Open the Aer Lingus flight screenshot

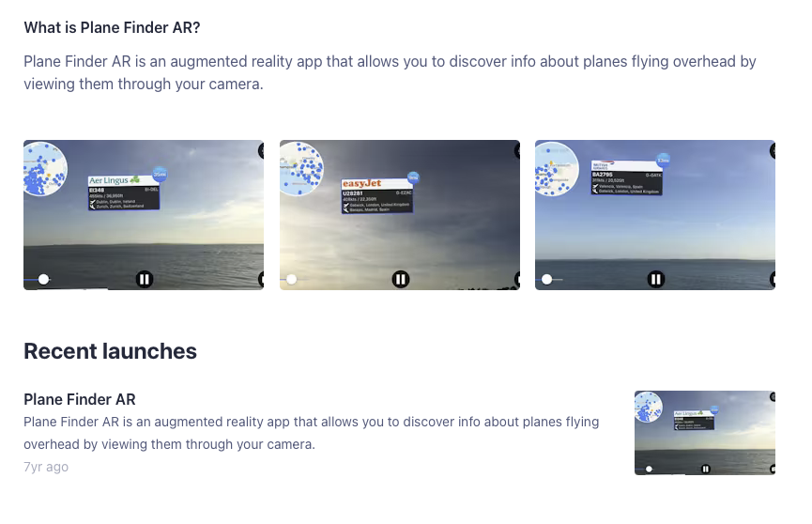(144, 215)
